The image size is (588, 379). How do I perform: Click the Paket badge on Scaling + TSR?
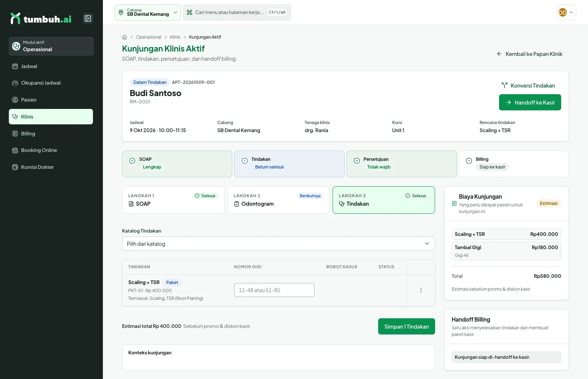click(172, 283)
